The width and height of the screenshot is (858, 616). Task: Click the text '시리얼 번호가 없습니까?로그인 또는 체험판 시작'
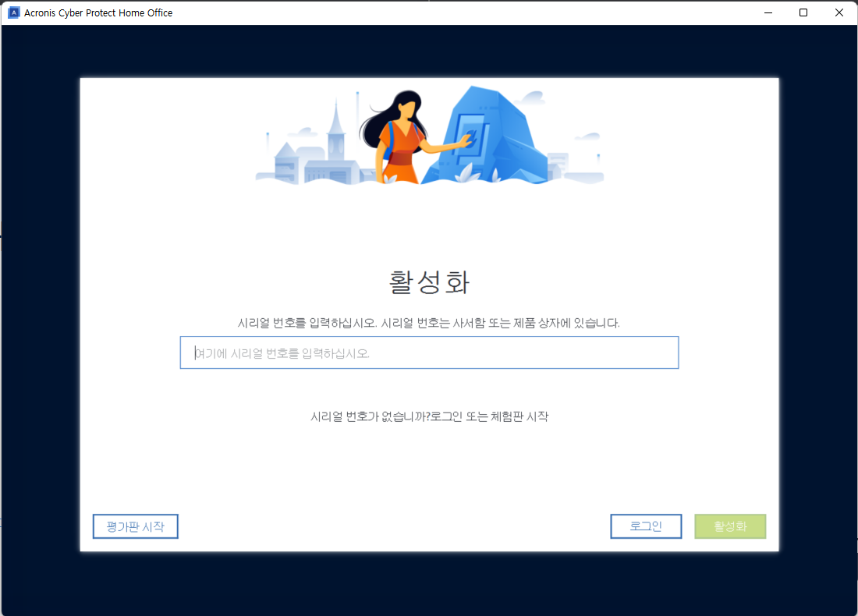tap(429, 417)
